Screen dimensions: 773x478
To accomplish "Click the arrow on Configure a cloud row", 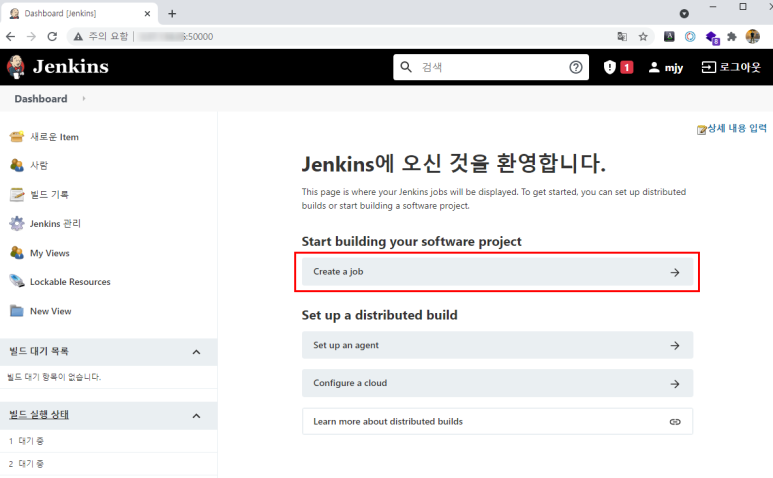I will (x=675, y=384).
